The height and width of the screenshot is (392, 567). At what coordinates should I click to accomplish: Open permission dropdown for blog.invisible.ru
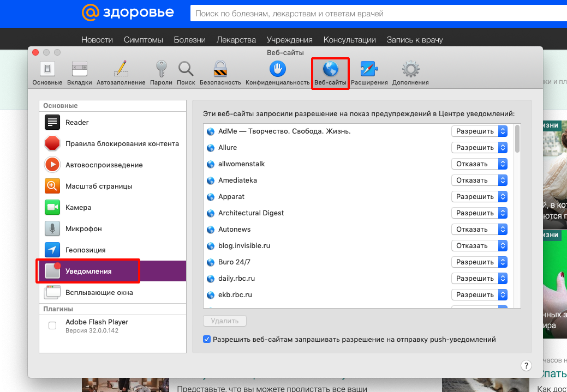480,246
